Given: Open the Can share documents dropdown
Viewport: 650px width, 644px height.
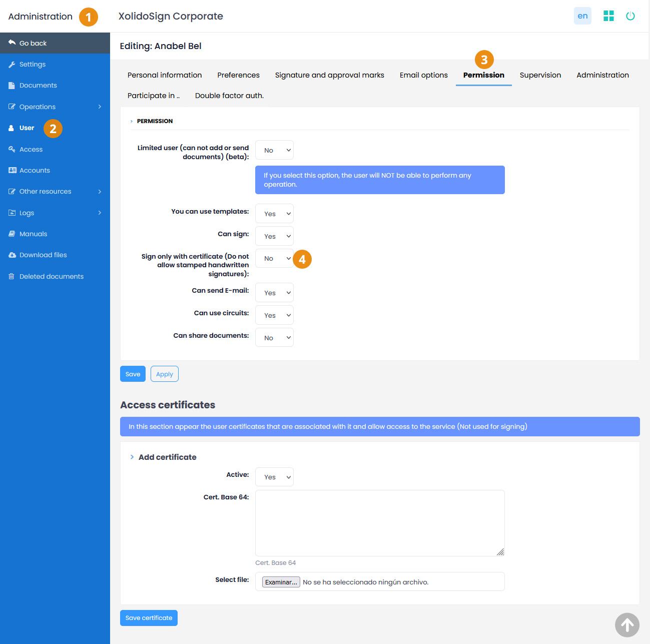Looking at the screenshot, I should click(x=274, y=338).
